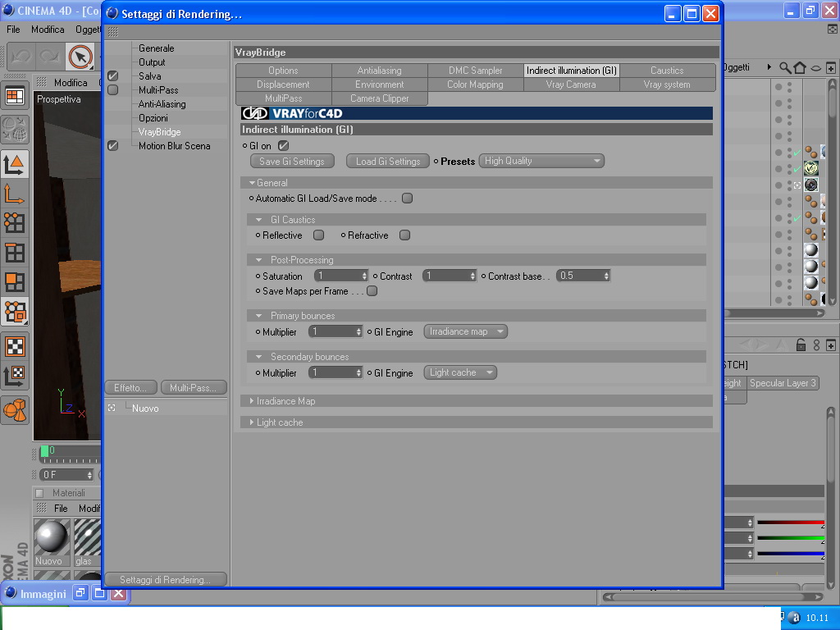Click the red color channel slider
This screenshot has width=840, height=630.
[791, 523]
